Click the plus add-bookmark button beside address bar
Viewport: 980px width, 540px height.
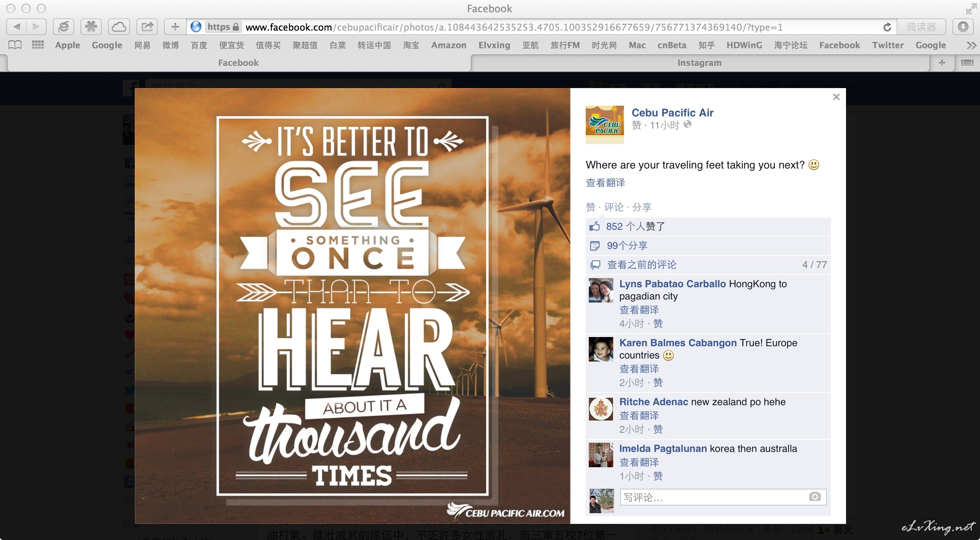(x=175, y=27)
